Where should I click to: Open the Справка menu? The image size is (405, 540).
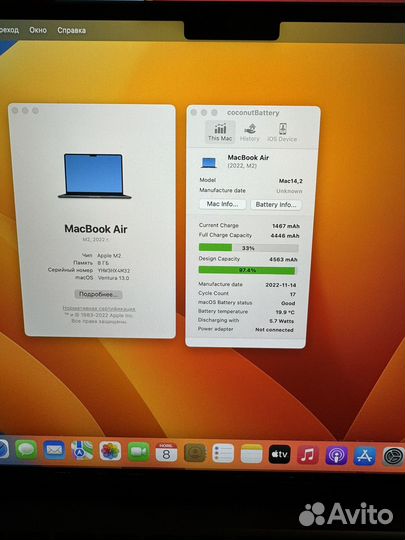[72, 30]
